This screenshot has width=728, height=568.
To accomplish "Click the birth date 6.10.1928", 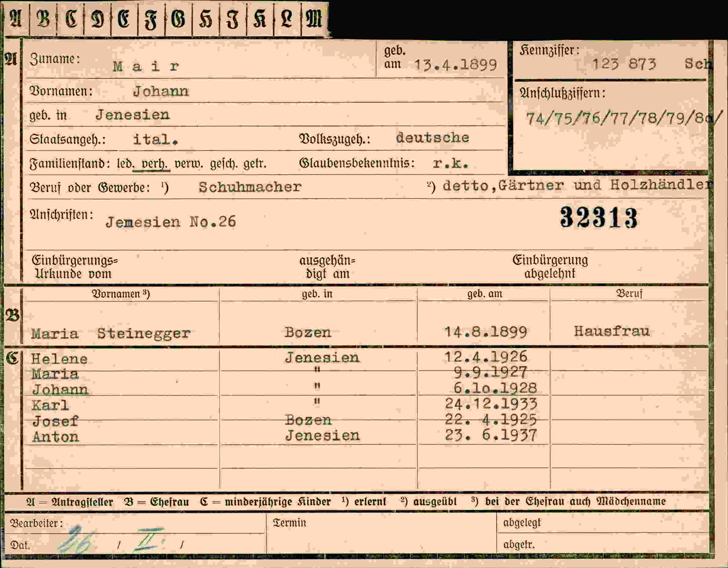I will tap(495, 388).
